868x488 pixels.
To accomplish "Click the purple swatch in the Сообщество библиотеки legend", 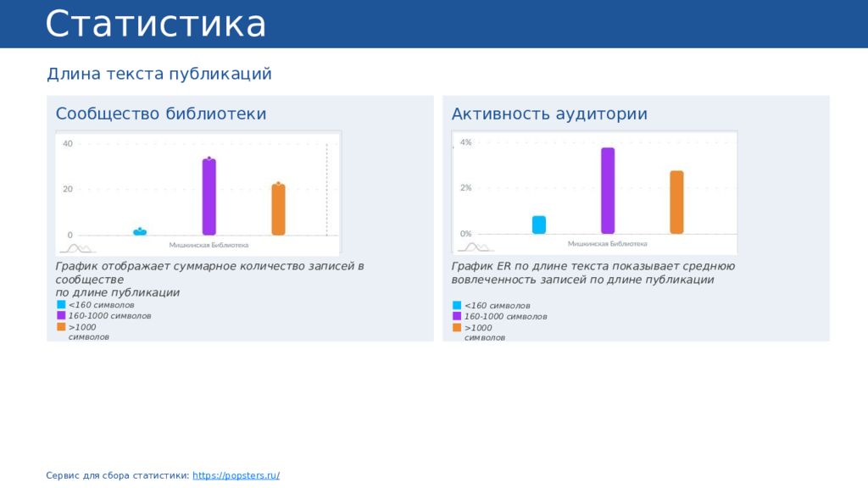I will pos(61,315).
